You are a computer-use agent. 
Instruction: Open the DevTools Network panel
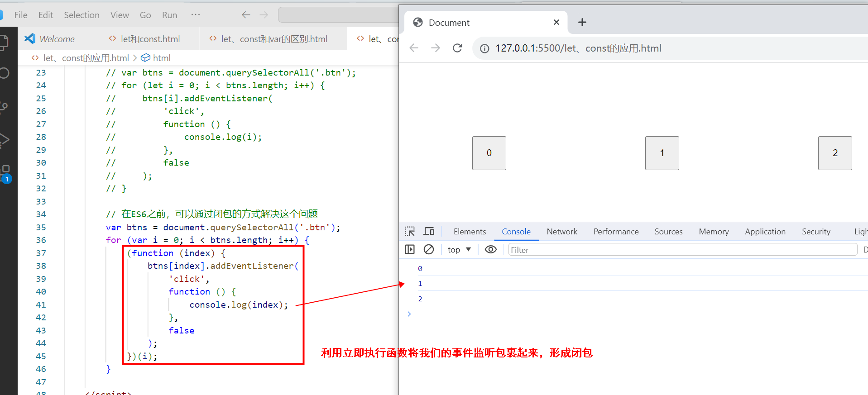tap(562, 232)
